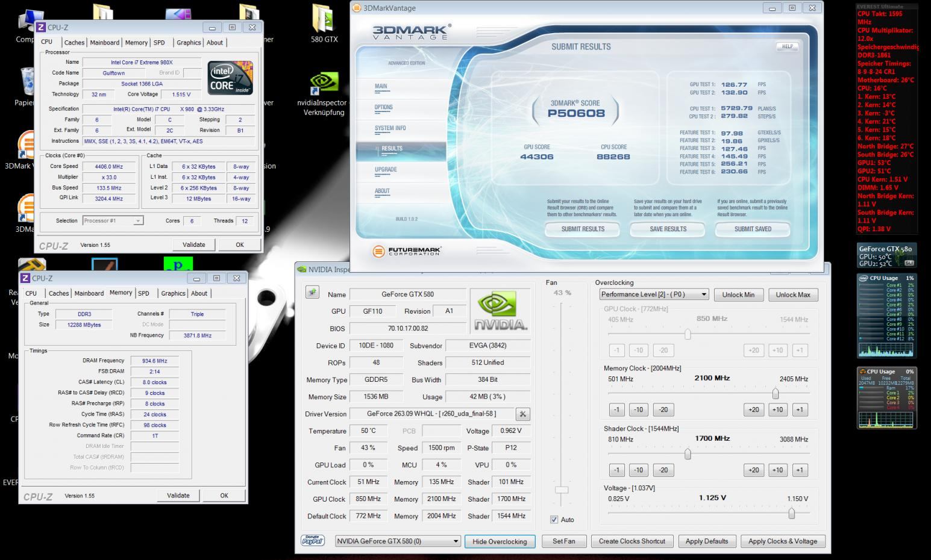Click Create Clocks Shortcut button
Image resolution: width=931 pixels, height=560 pixels.
632,541
